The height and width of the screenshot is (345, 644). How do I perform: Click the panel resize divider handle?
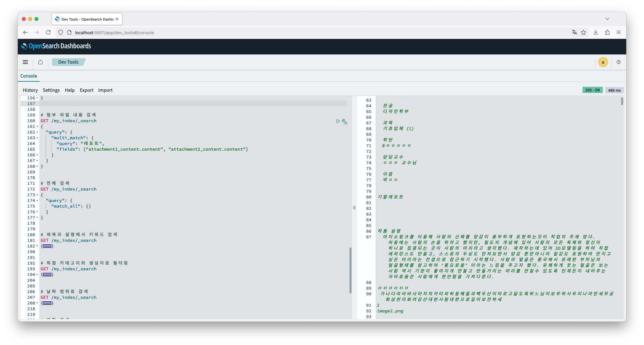tap(354, 208)
